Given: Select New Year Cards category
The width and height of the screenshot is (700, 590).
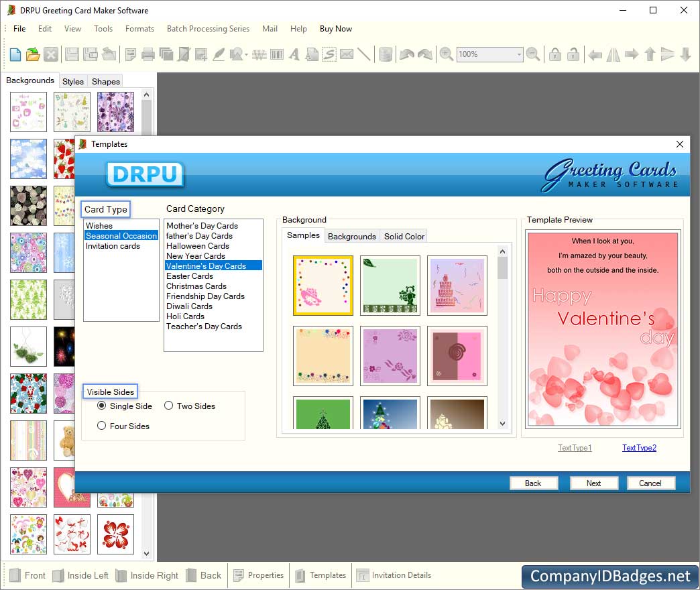Looking at the screenshot, I should click(196, 255).
